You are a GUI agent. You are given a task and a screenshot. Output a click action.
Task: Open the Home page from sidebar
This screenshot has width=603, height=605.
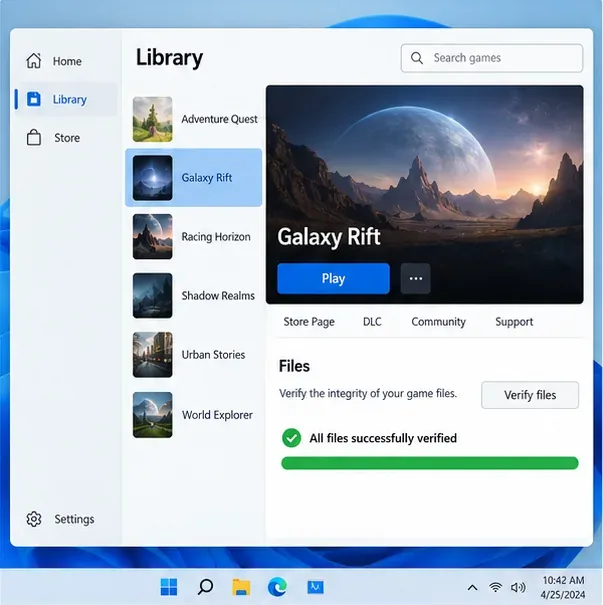(x=54, y=61)
